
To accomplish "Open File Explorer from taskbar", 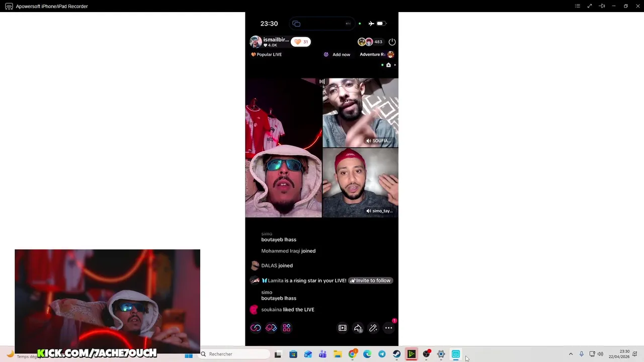I will [338, 354].
